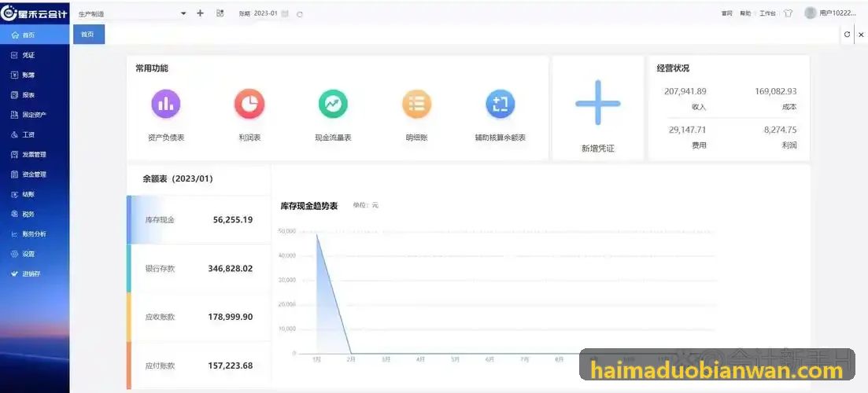
Task: Open 资金管理 in the sidebar
Action: 35,174
